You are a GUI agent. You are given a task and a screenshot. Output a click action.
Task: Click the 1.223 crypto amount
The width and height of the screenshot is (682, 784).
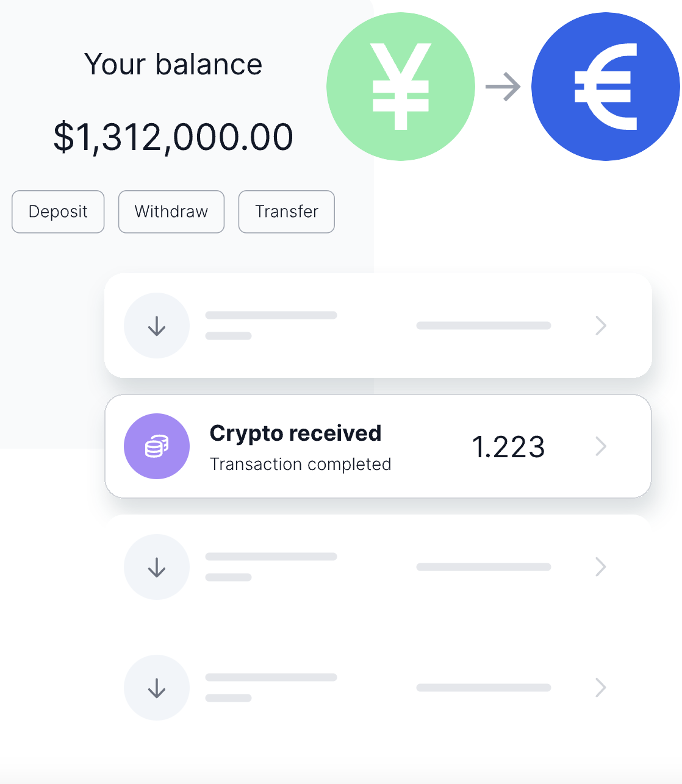point(508,447)
